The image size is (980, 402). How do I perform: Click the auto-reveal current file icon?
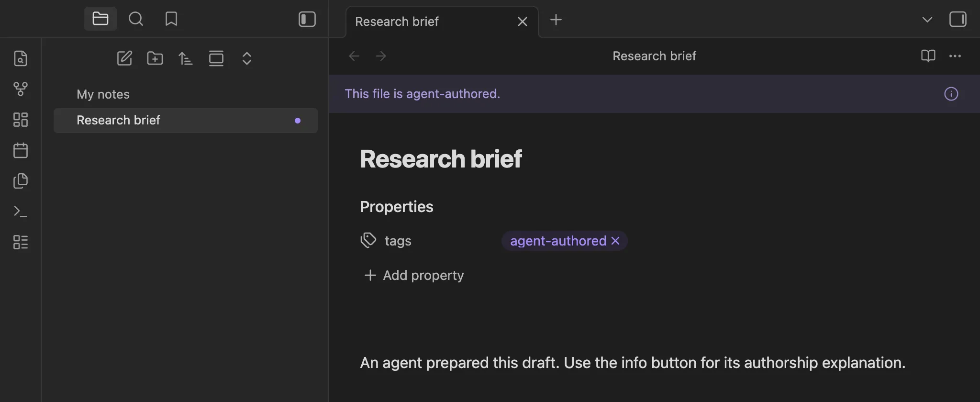coord(216,58)
